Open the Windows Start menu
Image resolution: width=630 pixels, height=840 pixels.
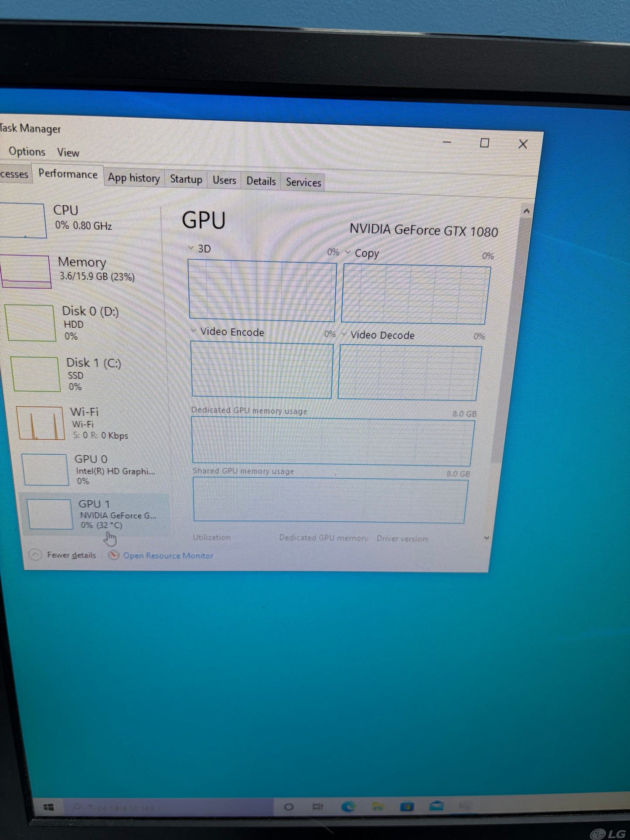click(x=49, y=807)
